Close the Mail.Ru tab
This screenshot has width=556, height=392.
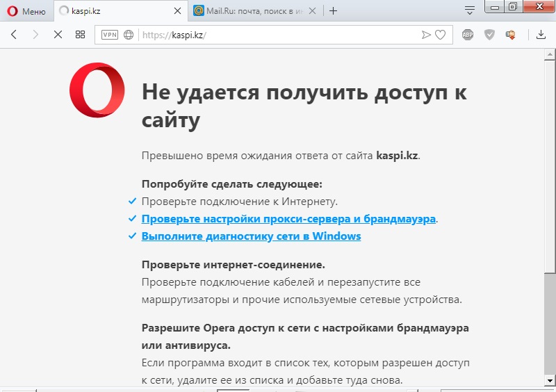(312, 11)
